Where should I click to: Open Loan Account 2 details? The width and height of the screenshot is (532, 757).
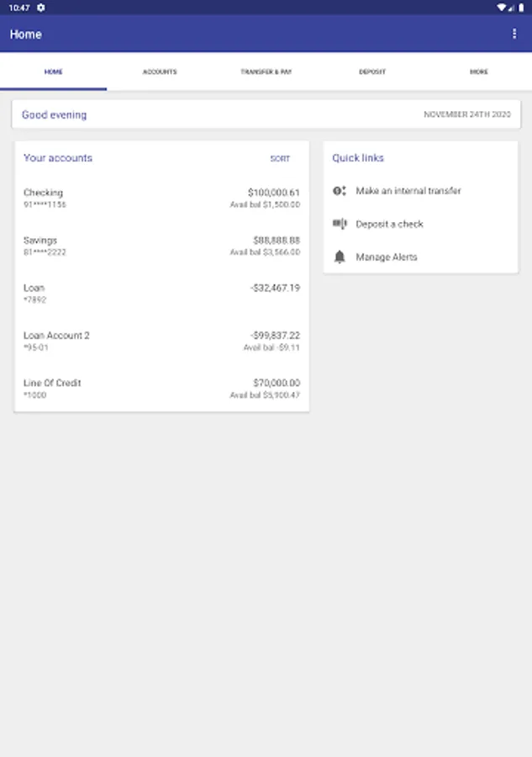161,341
